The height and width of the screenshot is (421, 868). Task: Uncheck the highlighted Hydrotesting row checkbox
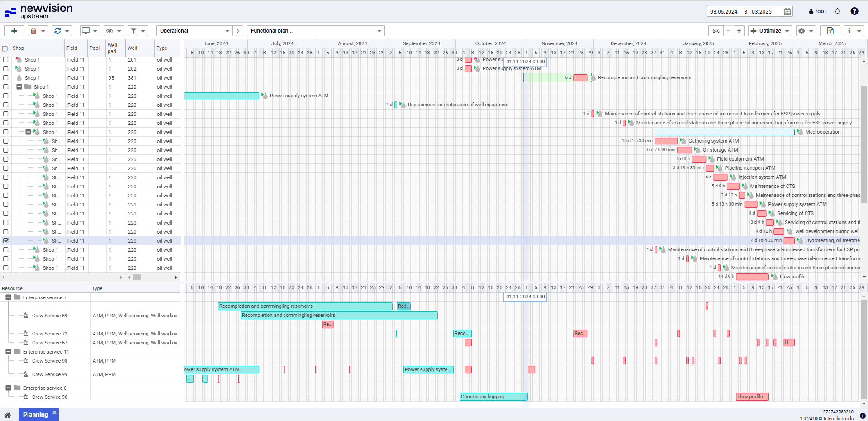point(6,241)
